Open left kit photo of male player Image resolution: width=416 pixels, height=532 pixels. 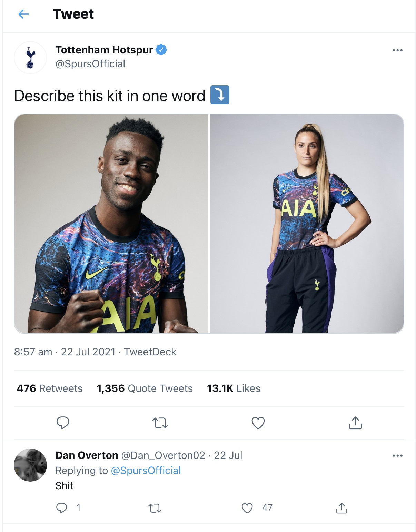pos(111,224)
